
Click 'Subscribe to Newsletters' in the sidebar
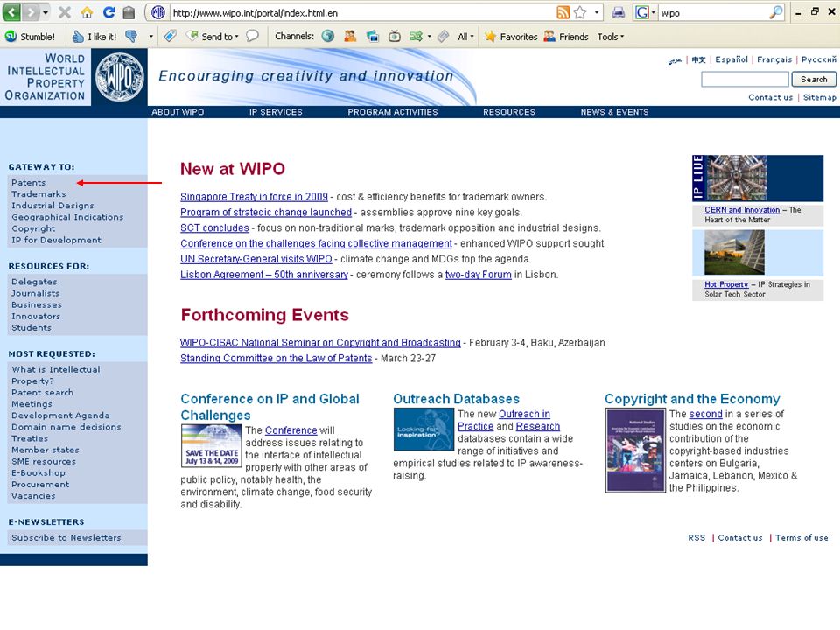[x=66, y=537]
